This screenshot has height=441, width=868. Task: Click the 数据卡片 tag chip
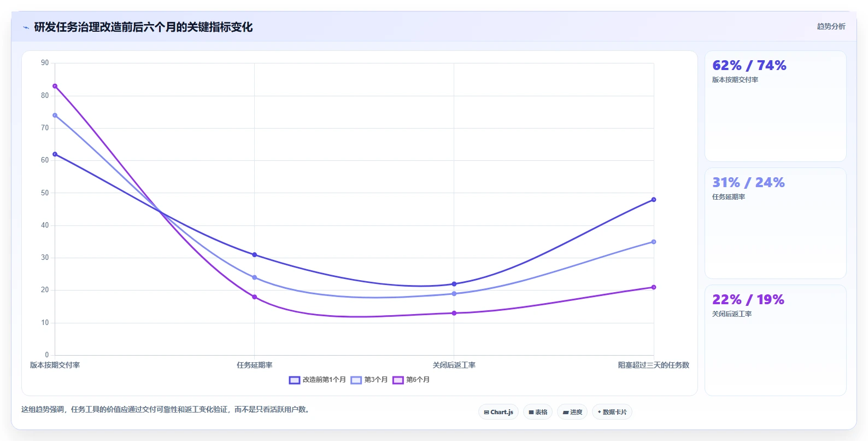pyautogui.click(x=612, y=412)
